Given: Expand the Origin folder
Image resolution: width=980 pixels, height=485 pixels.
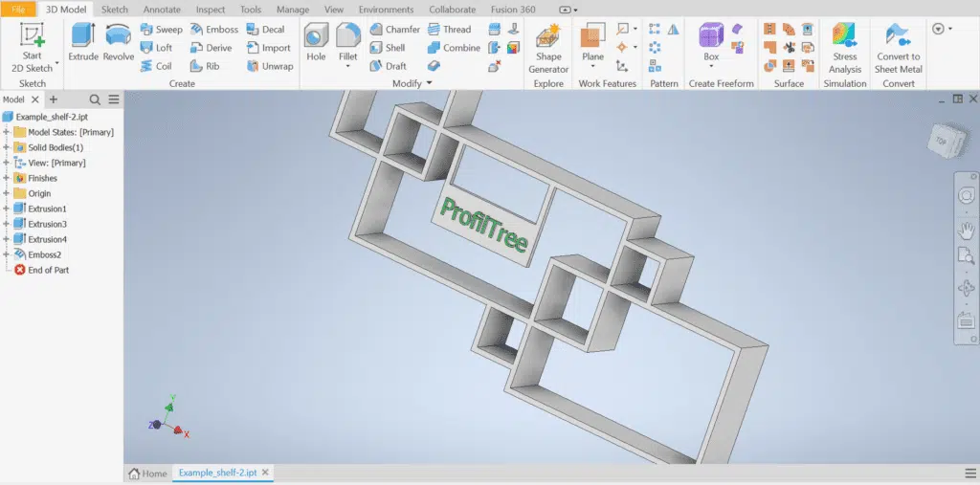Looking at the screenshot, I should [7, 193].
